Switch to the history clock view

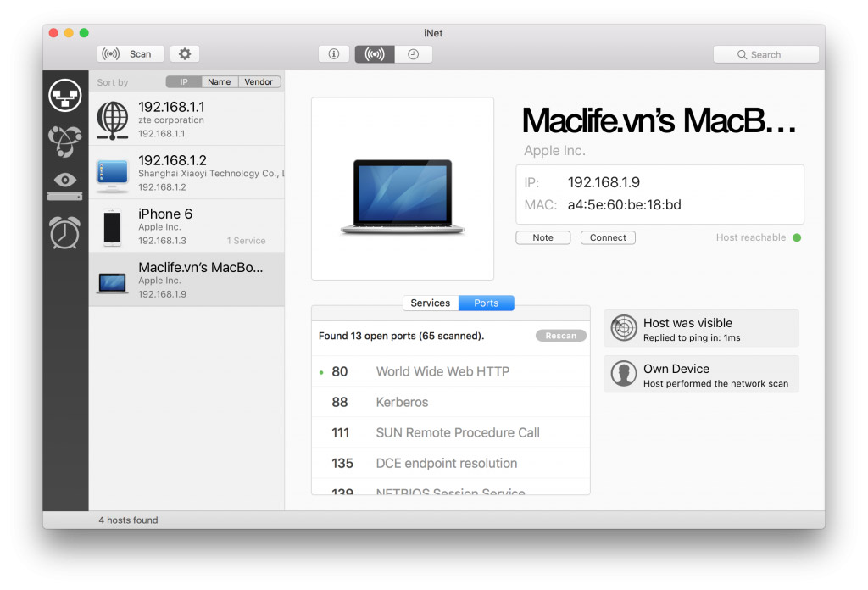tap(413, 53)
